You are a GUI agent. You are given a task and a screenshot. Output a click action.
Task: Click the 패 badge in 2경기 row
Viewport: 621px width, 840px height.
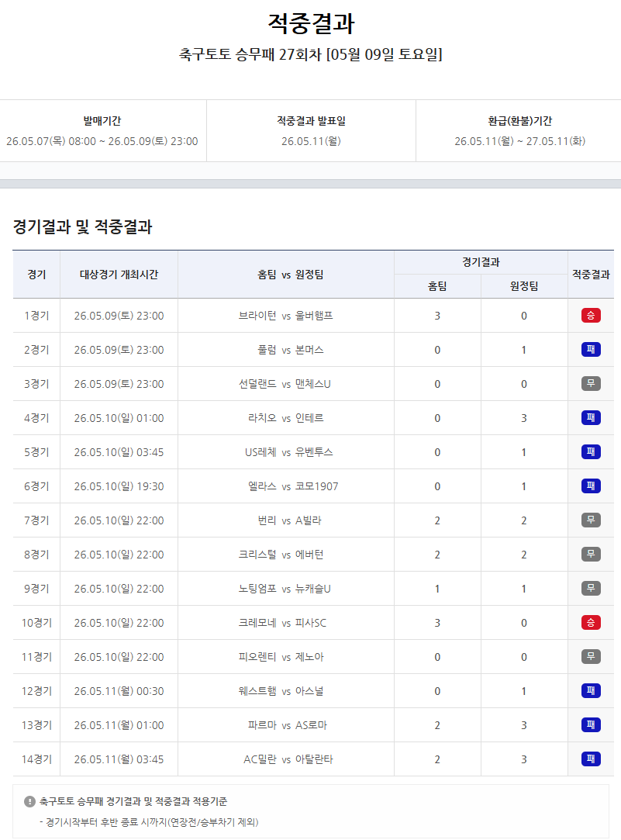click(591, 350)
